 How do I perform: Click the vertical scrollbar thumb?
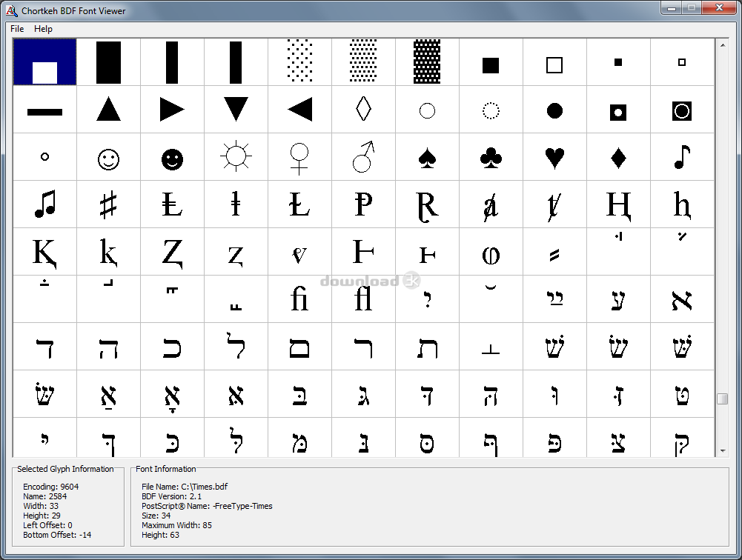tap(723, 399)
